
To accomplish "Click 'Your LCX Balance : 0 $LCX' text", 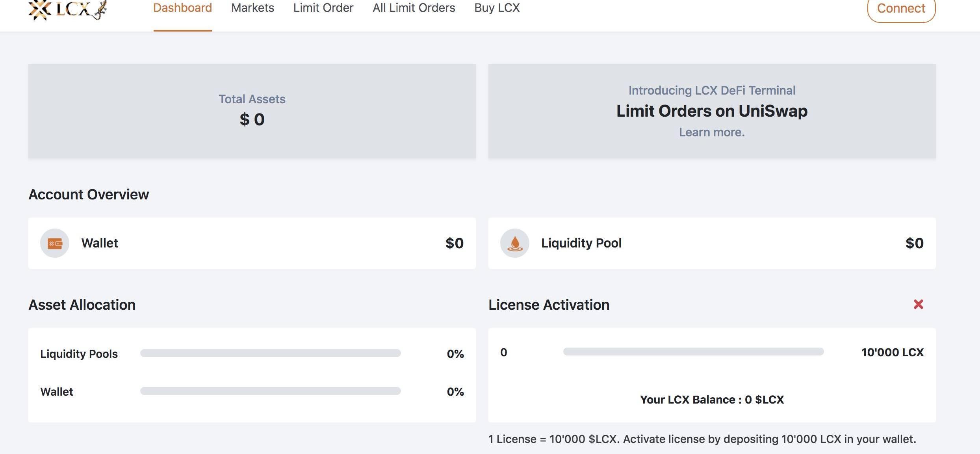I will click(x=712, y=400).
